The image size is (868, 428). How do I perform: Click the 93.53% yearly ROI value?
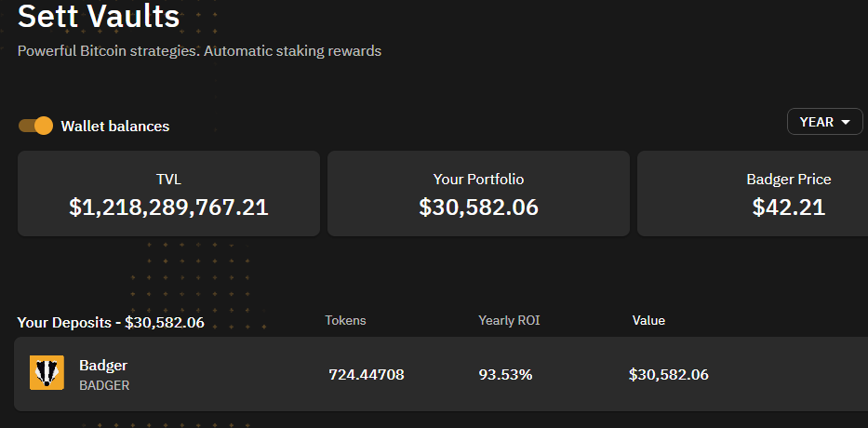(505, 375)
